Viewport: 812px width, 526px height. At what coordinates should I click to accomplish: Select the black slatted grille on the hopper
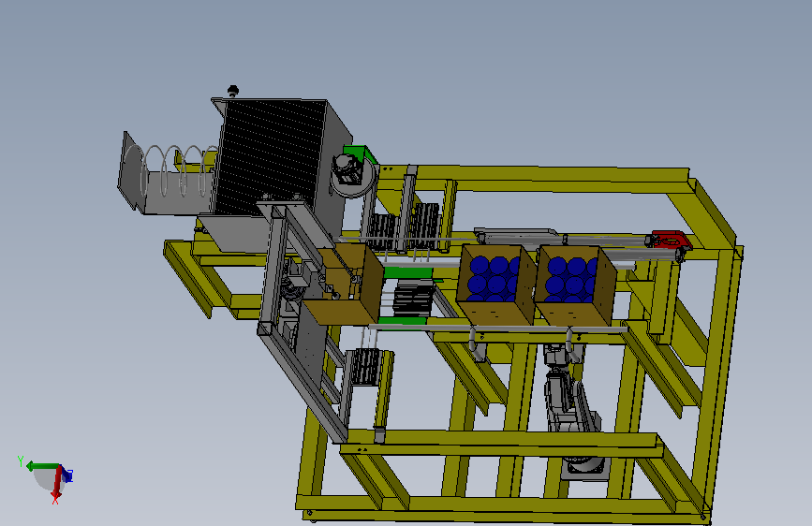tap(270, 157)
